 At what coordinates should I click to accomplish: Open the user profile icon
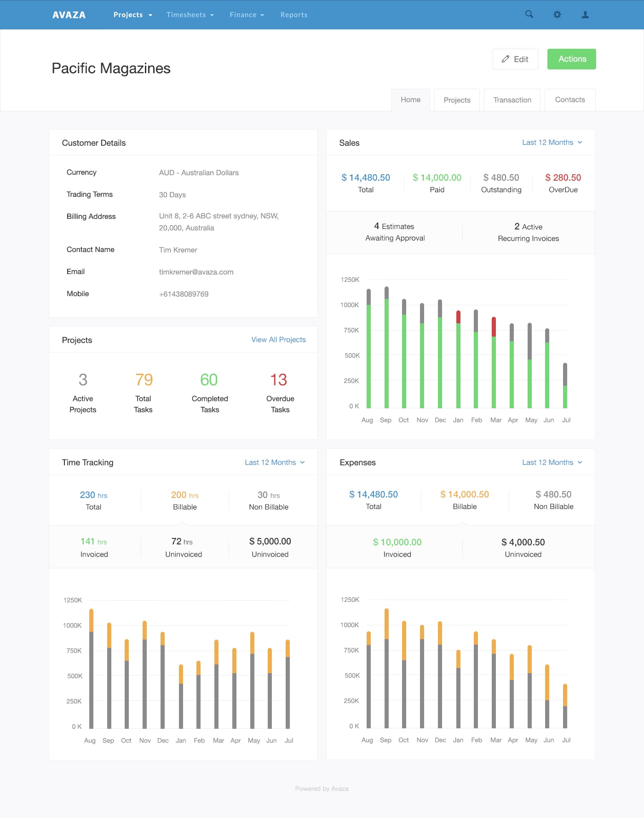coord(585,15)
